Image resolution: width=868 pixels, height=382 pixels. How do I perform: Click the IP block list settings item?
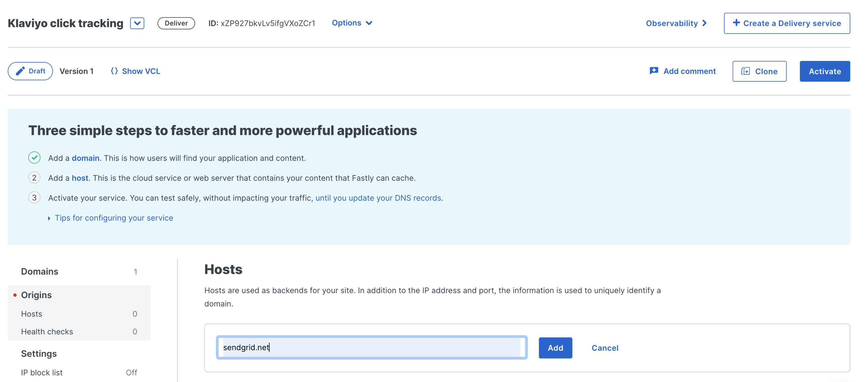pyautogui.click(x=42, y=372)
